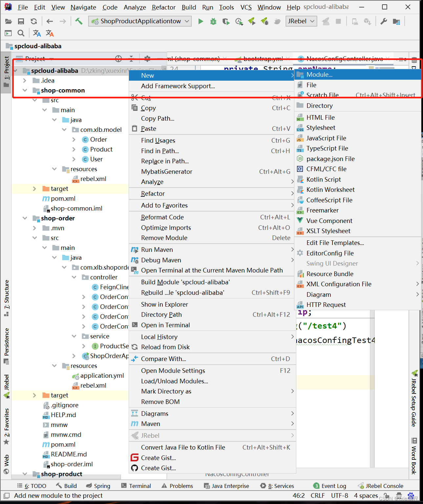Click the Debug bug icon
The width and height of the screenshot is (423, 504).
click(213, 21)
